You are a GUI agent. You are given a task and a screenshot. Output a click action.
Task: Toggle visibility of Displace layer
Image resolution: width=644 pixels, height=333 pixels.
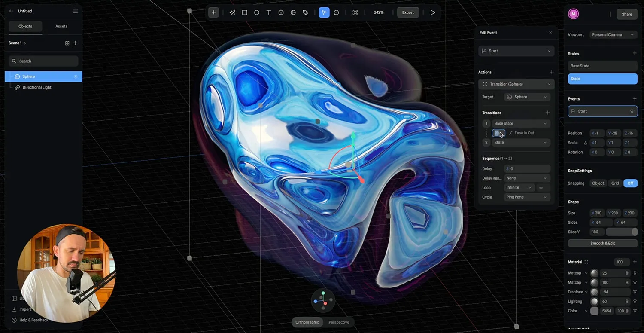click(x=635, y=292)
